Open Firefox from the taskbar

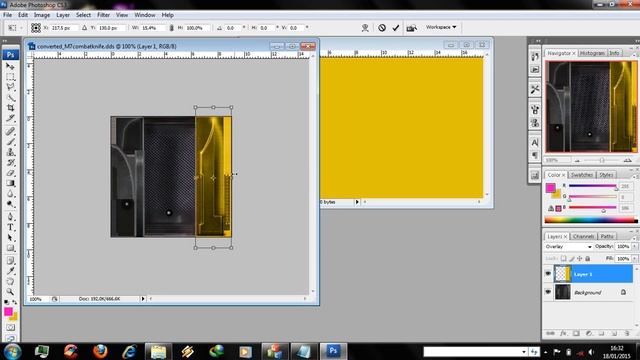click(x=100, y=351)
